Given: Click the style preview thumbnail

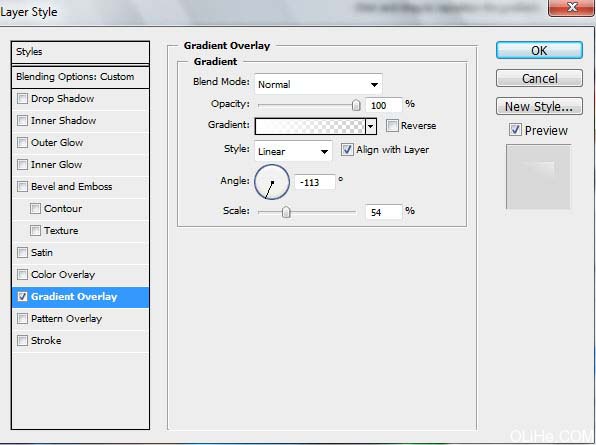Looking at the screenshot, I should (538, 177).
